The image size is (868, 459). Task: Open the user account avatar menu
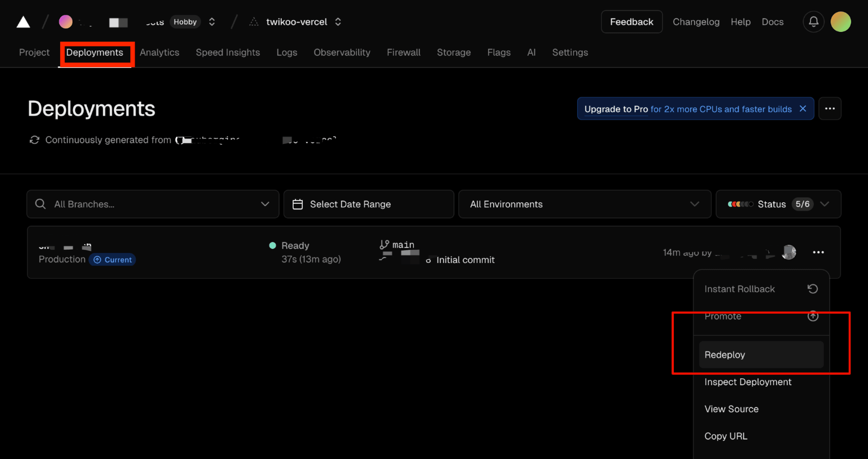[841, 22]
